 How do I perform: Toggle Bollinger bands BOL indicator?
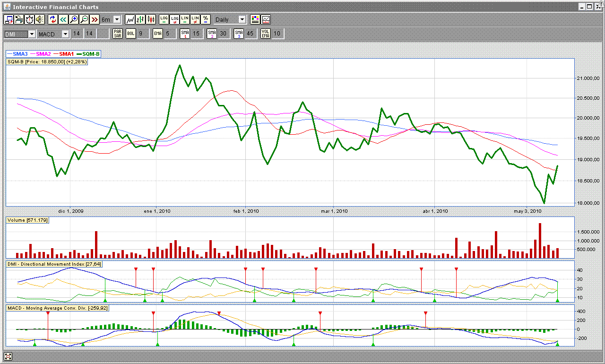click(x=130, y=34)
